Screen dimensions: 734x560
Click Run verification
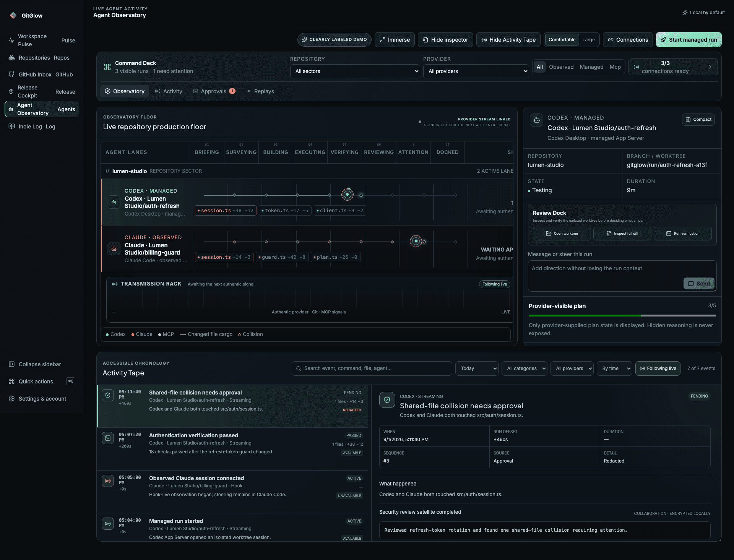683,234
